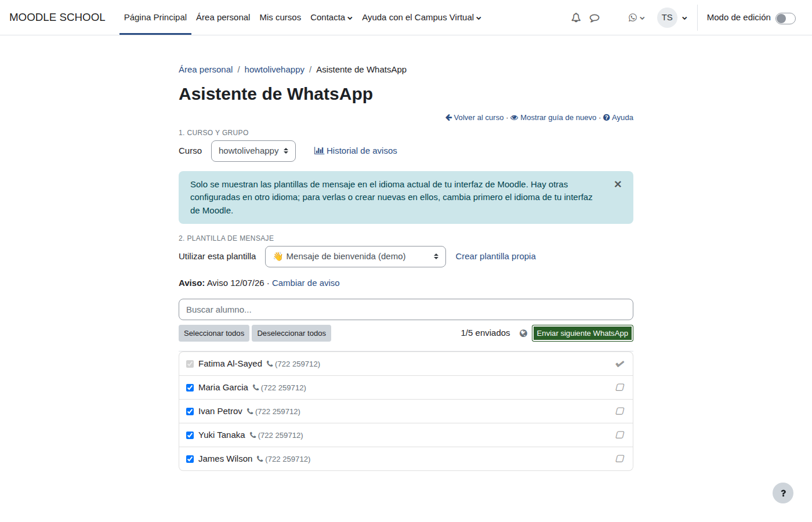Click Enviar siguiente WhatsApp button
Viewport: 812px width, 522px height.
582,333
